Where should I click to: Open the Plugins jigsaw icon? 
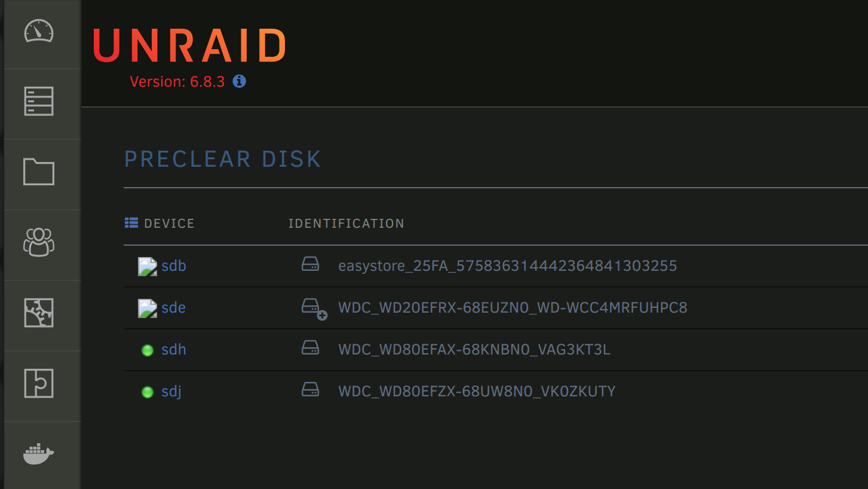39,313
